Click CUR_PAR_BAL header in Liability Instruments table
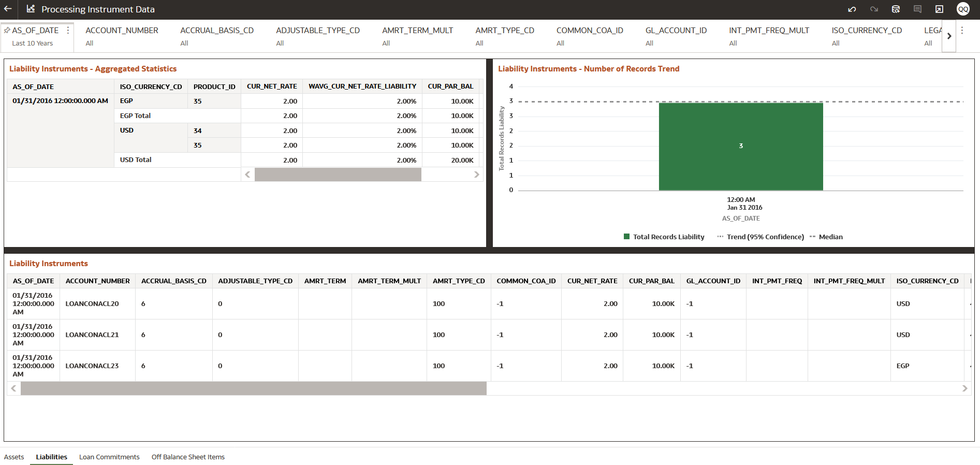This screenshot has width=980, height=465. [x=651, y=281]
